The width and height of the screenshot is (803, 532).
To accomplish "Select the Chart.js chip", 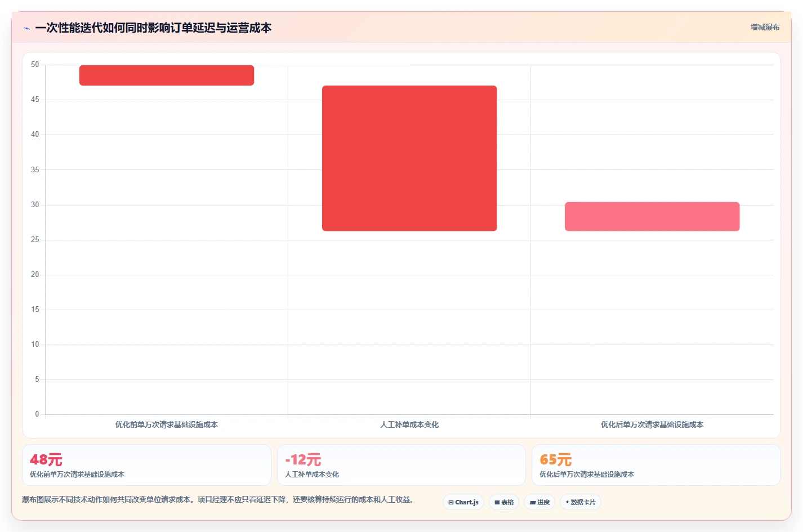I will [x=463, y=502].
